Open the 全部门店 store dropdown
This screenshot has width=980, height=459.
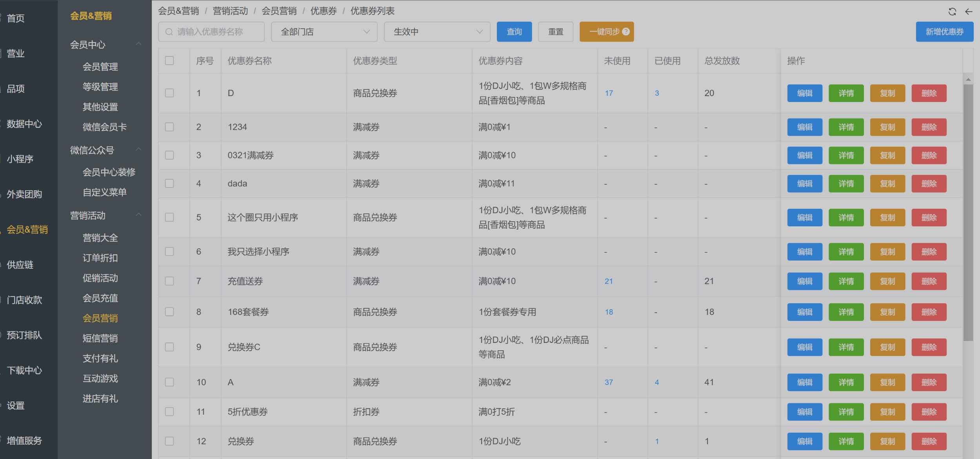pyautogui.click(x=324, y=32)
